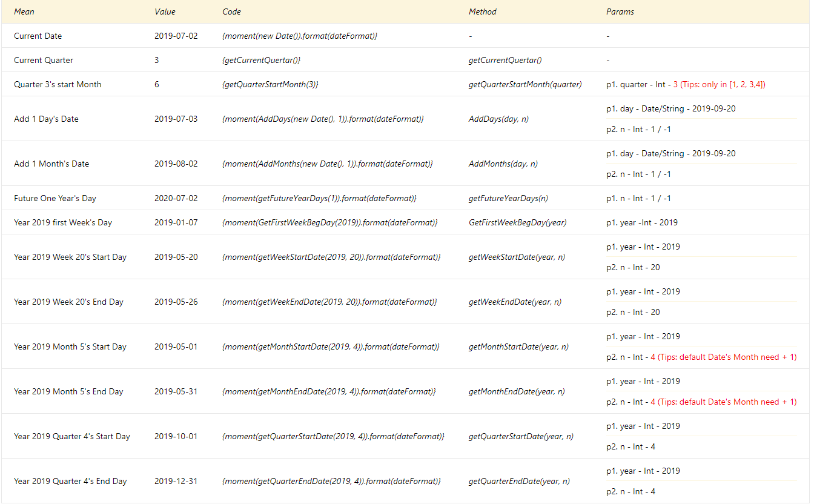The height and width of the screenshot is (504, 814).
Task: Click the value "2019-05-26"
Action: pyautogui.click(x=176, y=302)
